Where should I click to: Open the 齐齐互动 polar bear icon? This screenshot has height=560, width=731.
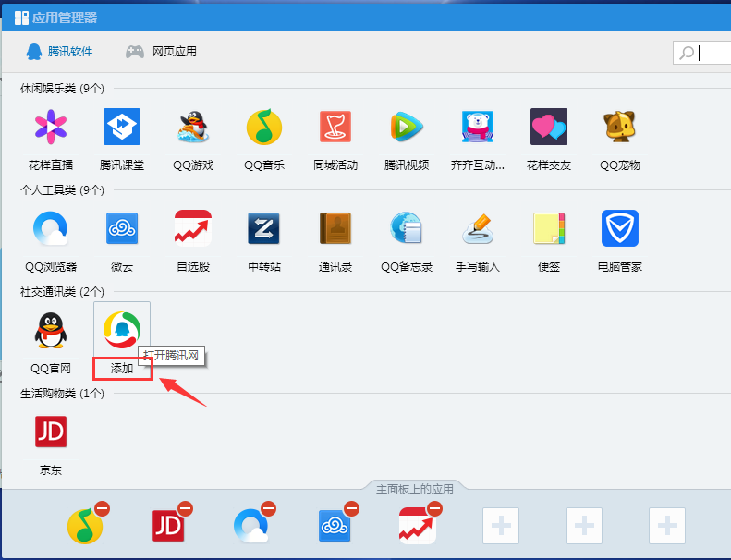pyautogui.click(x=478, y=127)
